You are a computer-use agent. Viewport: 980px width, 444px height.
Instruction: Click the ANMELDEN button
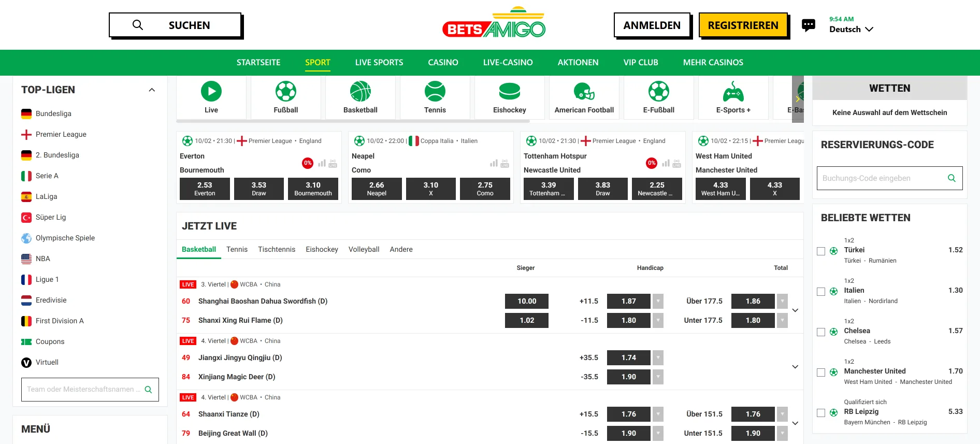tap(652, 25)
